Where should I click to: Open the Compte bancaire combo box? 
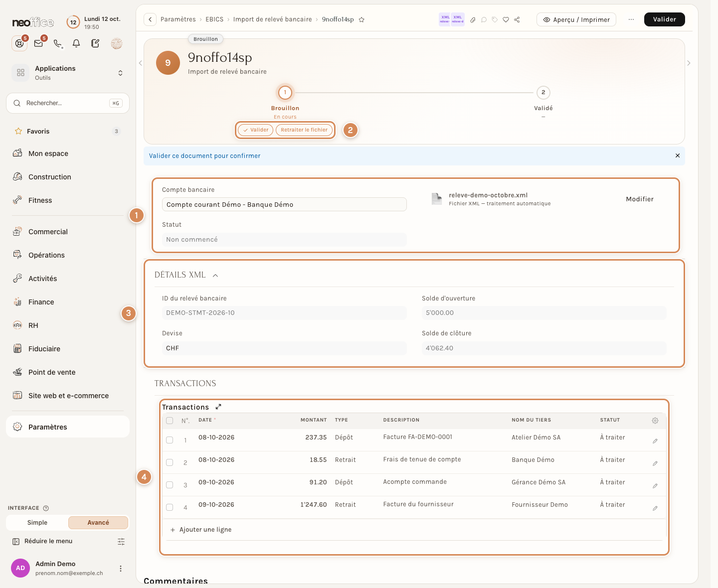pyautogui.click(x=284, y=205)
